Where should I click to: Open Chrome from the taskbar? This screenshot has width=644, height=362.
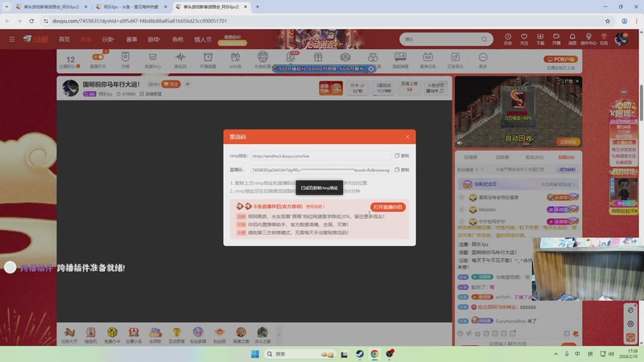coord(374,354)
